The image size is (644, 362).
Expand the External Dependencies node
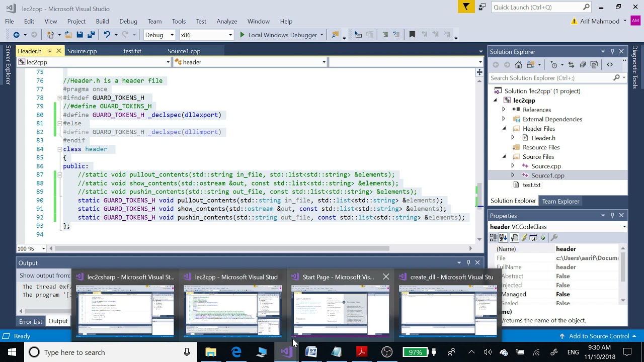pos(504,119)
